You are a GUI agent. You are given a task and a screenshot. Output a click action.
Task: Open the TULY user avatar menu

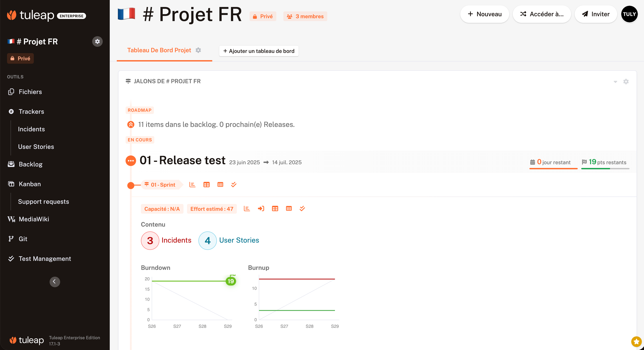[629, 14]
